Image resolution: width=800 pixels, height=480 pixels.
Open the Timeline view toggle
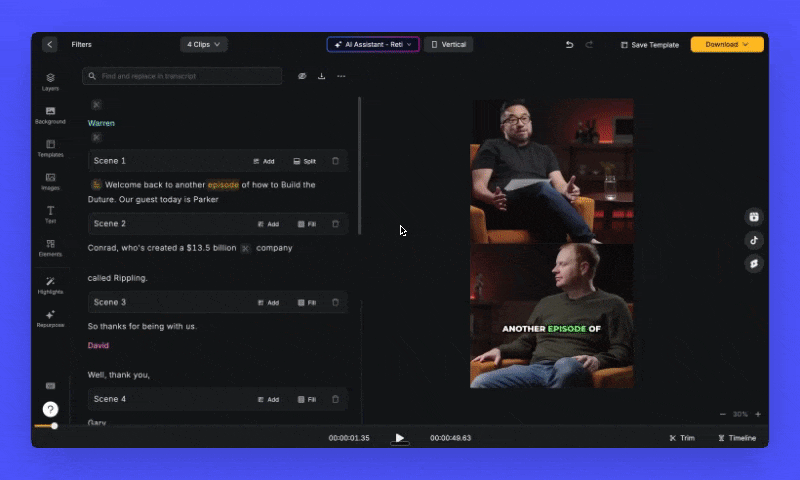coord(737,438)
